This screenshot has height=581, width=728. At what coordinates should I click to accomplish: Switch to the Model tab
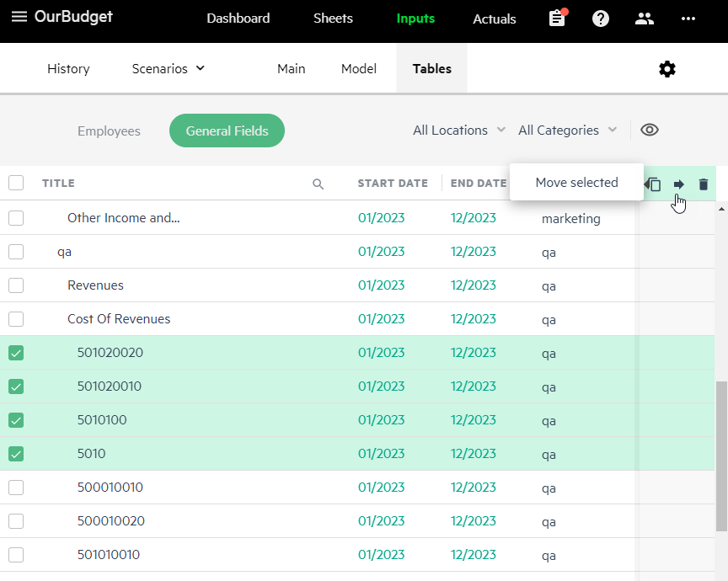358,69
